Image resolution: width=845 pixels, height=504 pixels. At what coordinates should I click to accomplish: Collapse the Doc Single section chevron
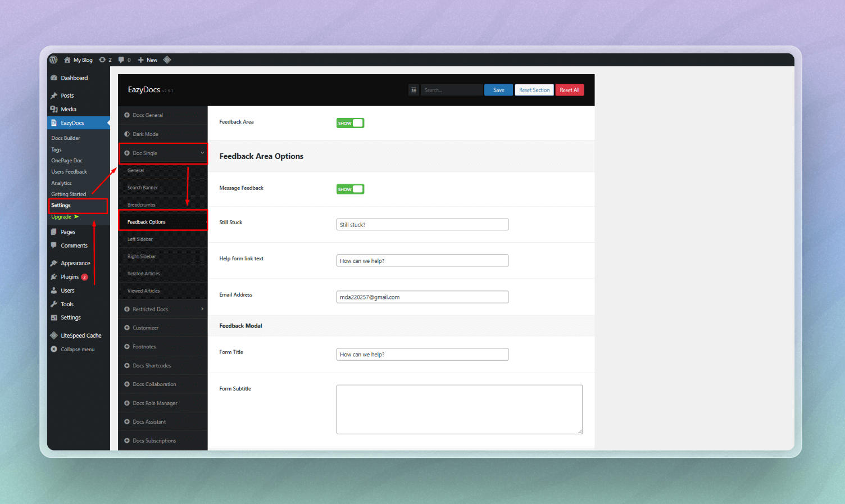202,153
